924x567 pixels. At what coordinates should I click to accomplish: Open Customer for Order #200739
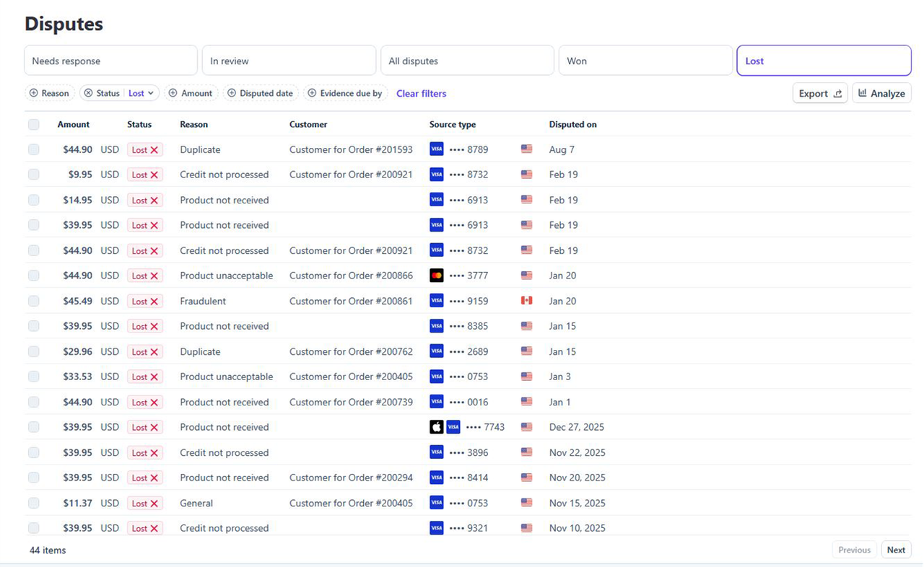point(351,402)
